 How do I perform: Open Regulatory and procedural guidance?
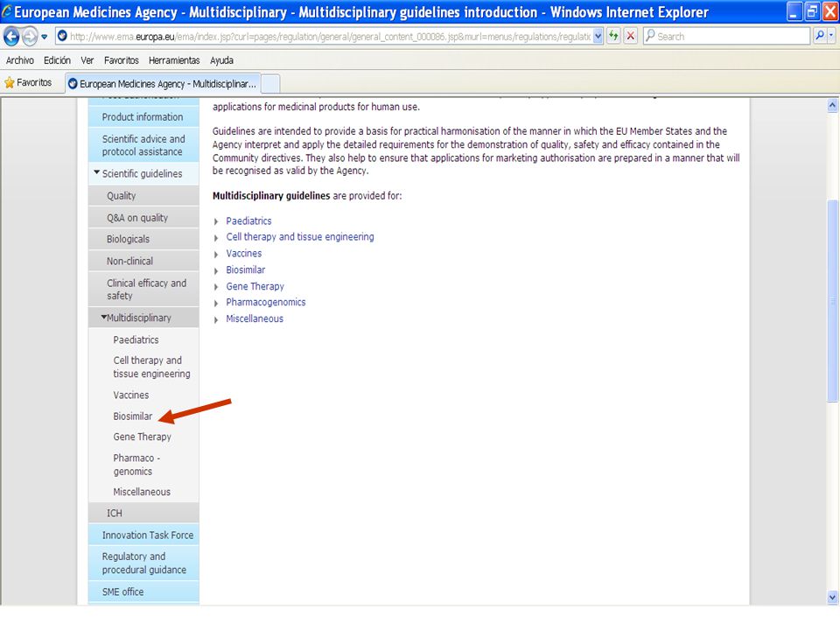[143, 563]
